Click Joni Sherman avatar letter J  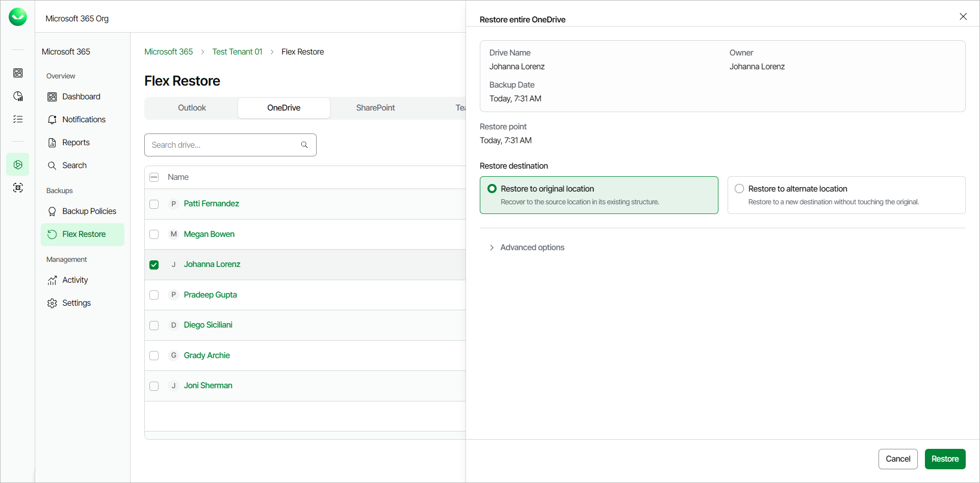pyautogui.click(x=173, y=386)
